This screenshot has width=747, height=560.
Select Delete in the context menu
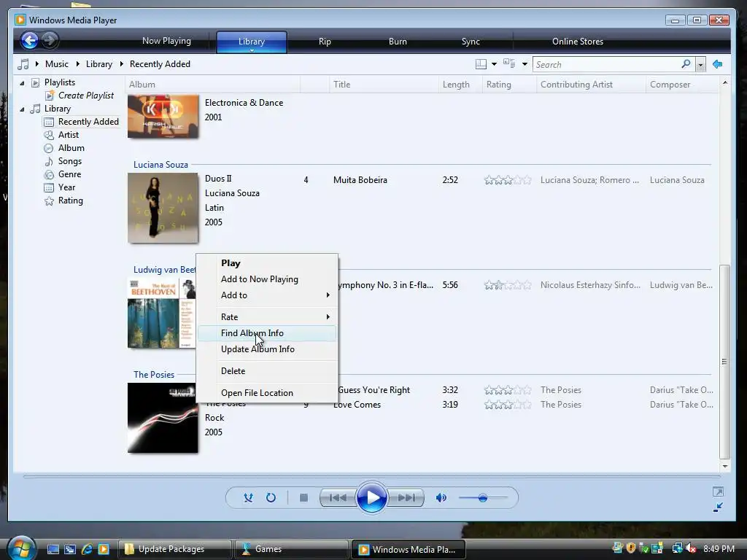[267, 371]
